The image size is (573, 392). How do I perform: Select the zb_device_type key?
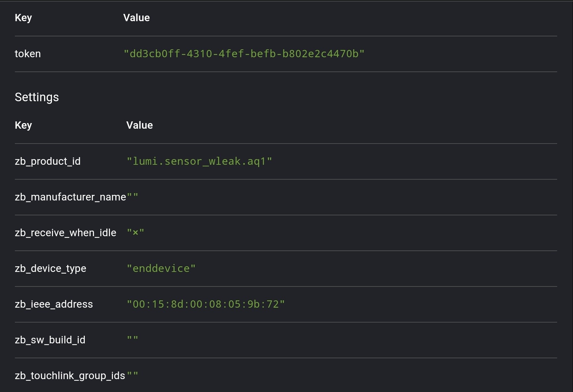pos(50,268)
